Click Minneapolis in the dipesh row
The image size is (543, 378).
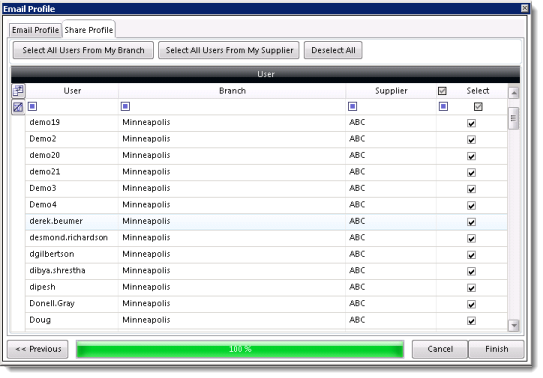tap(146, 287)
